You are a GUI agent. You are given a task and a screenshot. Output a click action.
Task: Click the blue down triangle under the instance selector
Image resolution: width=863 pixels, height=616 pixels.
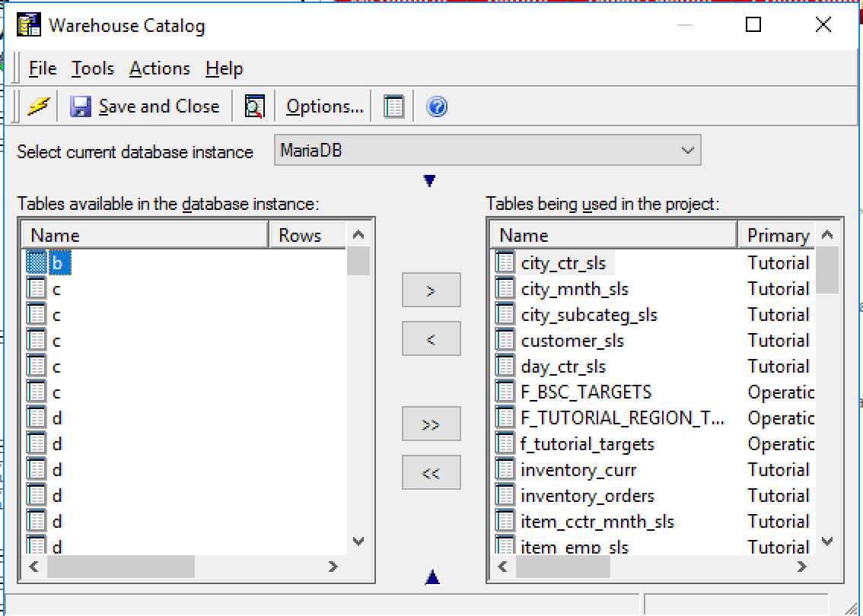431,179
